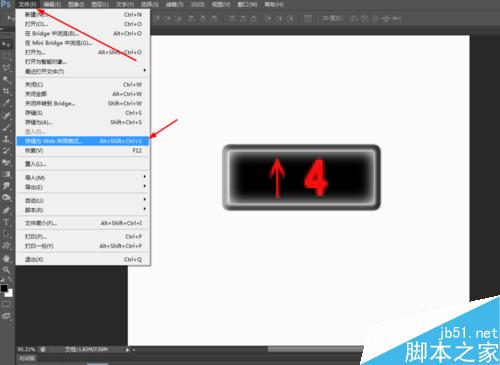
Task: Select the Lasso tool
Action: tap(6, 68)
